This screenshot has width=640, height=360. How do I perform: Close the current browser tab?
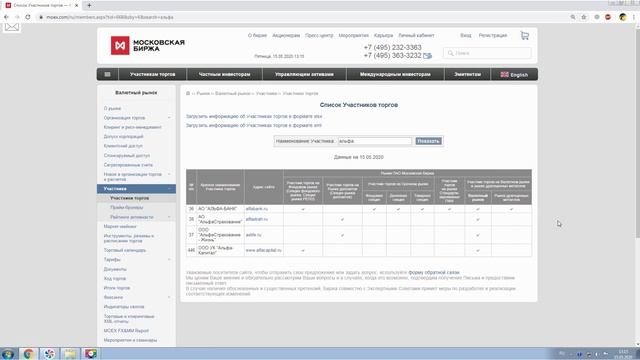coord(76,5)
